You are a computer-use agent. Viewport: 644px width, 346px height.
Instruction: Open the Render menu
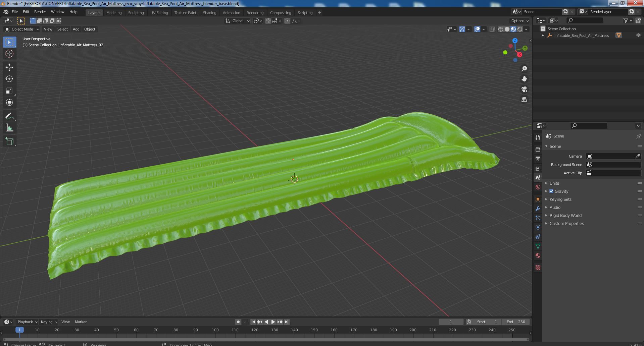point(40,12)
